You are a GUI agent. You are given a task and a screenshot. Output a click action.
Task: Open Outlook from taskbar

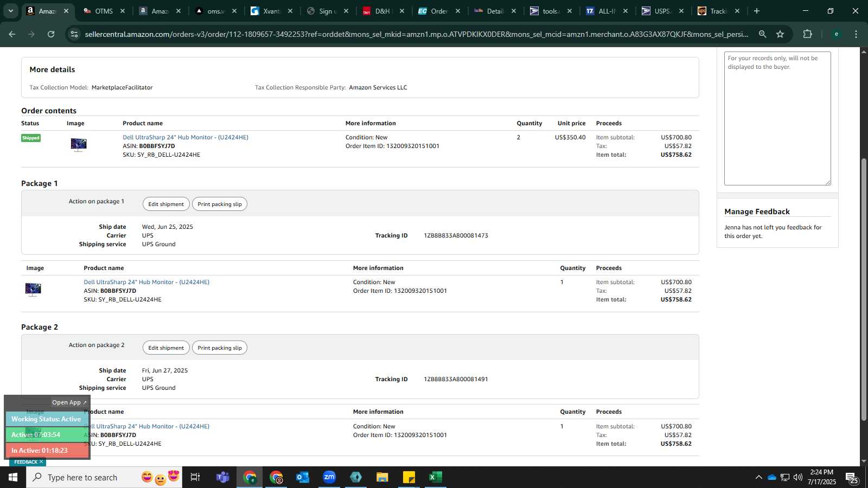pyautogui.click(x=303, y=477)
